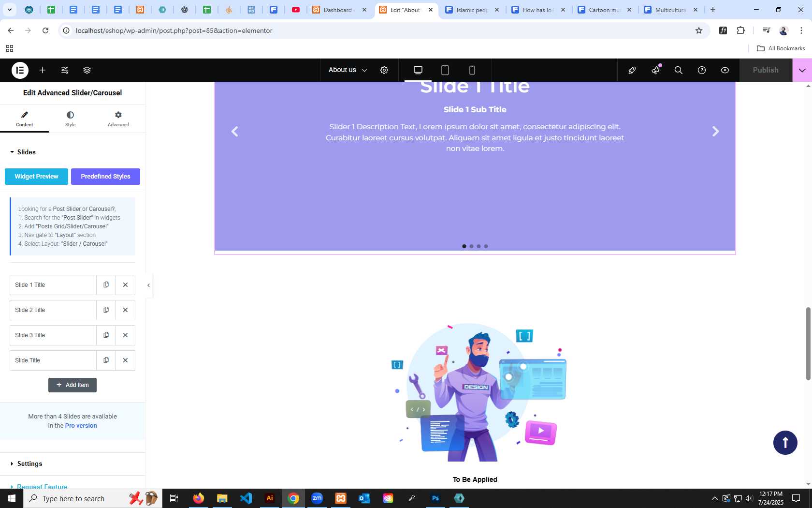Image resolution: width=812 pixels, height=508 pixels.
Task: Open page settings gear icon
Action: coord(384,70)
